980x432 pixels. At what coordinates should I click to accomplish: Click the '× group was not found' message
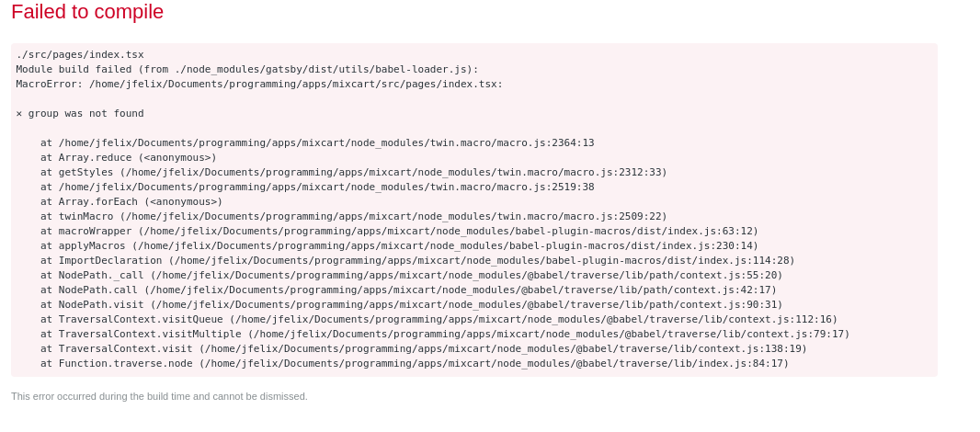pyautogui.click(x=80, y=114)
